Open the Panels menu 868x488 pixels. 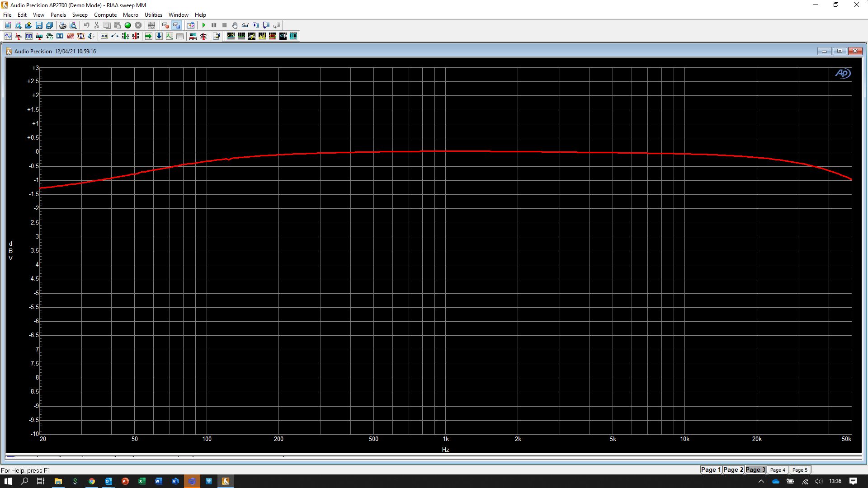[58, 15]
